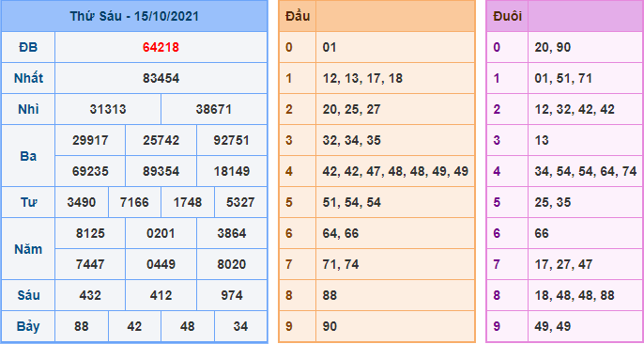Click the 'Nhất' prize row label

point(28,78)
